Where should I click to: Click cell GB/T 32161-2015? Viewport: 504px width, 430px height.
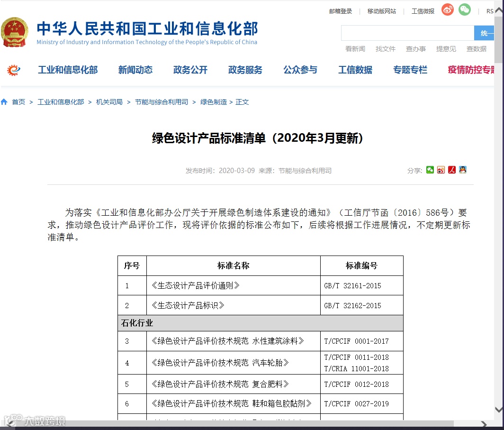(352, 285)
